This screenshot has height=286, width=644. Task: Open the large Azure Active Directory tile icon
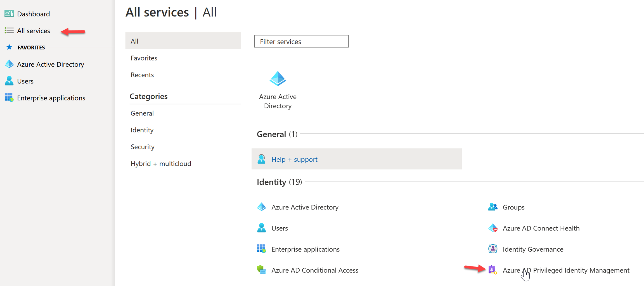(278, 79)
